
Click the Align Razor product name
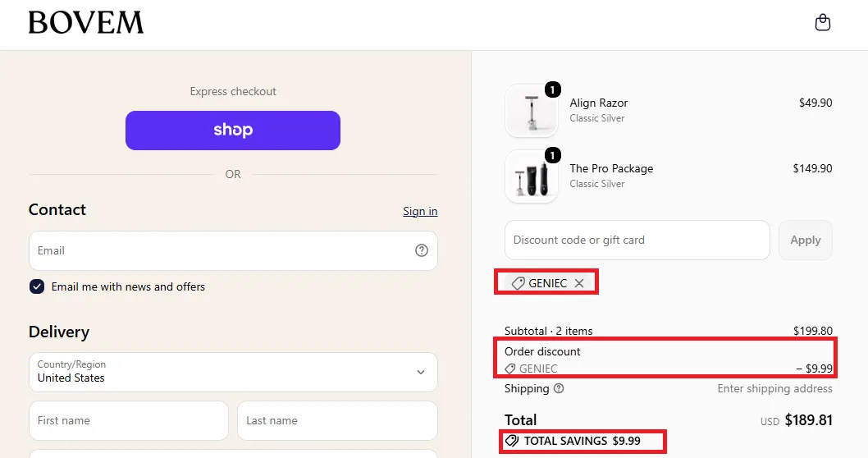tap(598, 103)
